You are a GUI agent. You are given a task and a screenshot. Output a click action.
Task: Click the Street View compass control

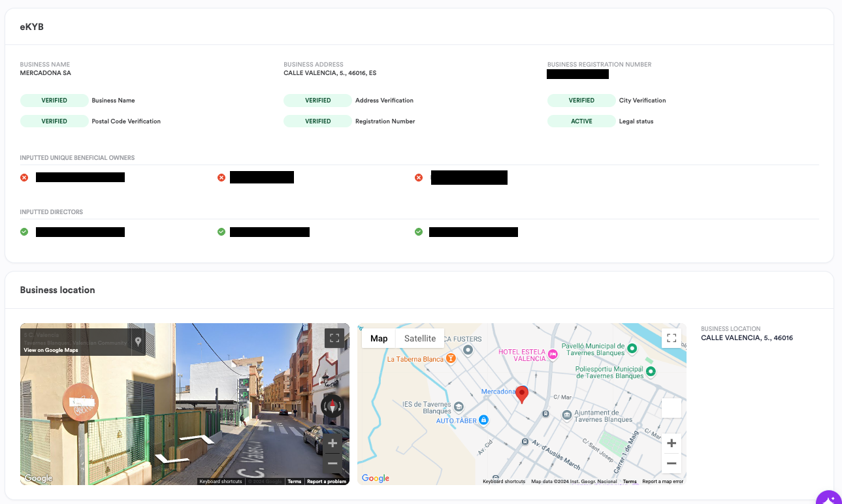coord(332,406)
